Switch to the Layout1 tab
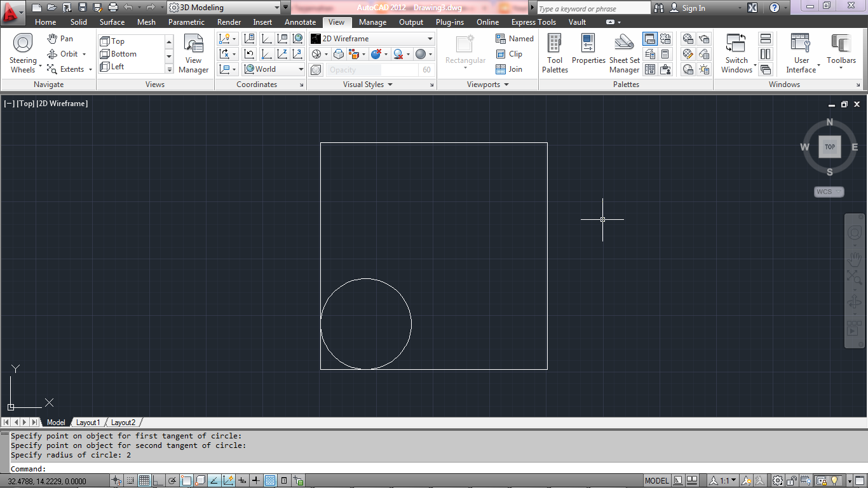 [88, 422]
